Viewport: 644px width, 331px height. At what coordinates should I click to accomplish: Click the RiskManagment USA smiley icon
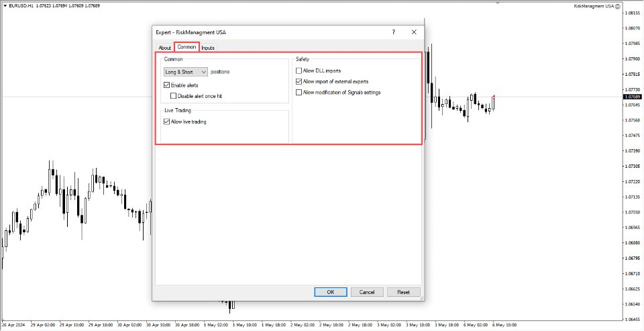617,6
